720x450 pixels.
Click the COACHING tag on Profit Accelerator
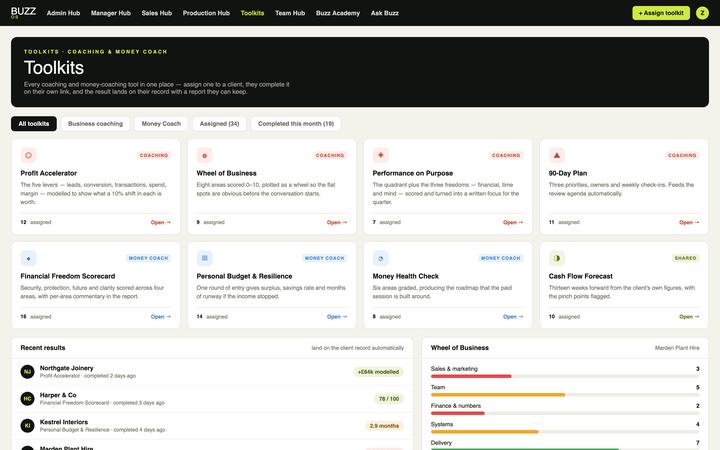tap(154, 155)
